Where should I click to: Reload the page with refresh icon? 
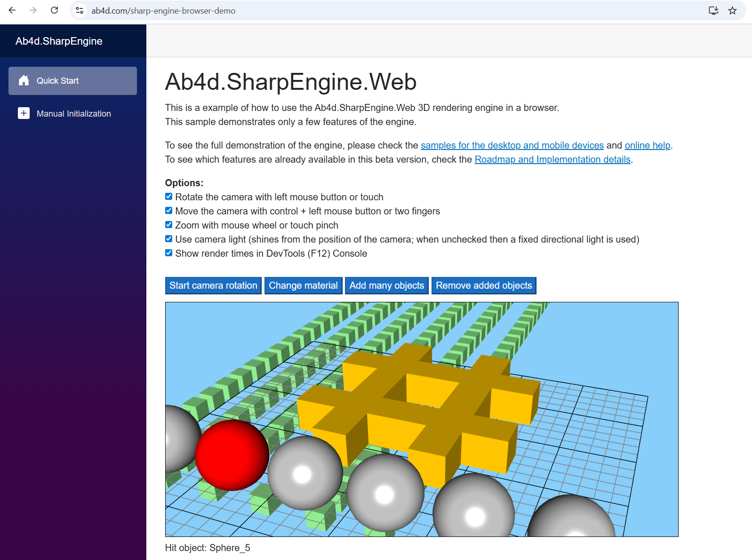[55, 10]
